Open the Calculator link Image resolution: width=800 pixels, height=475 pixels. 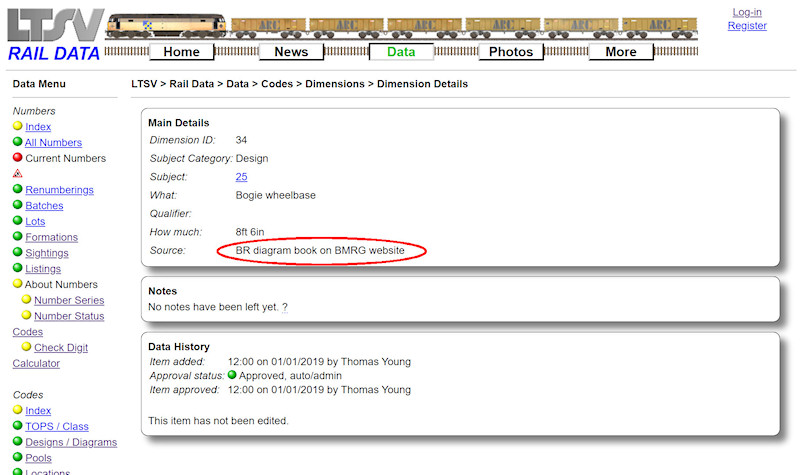pos(36,363)
